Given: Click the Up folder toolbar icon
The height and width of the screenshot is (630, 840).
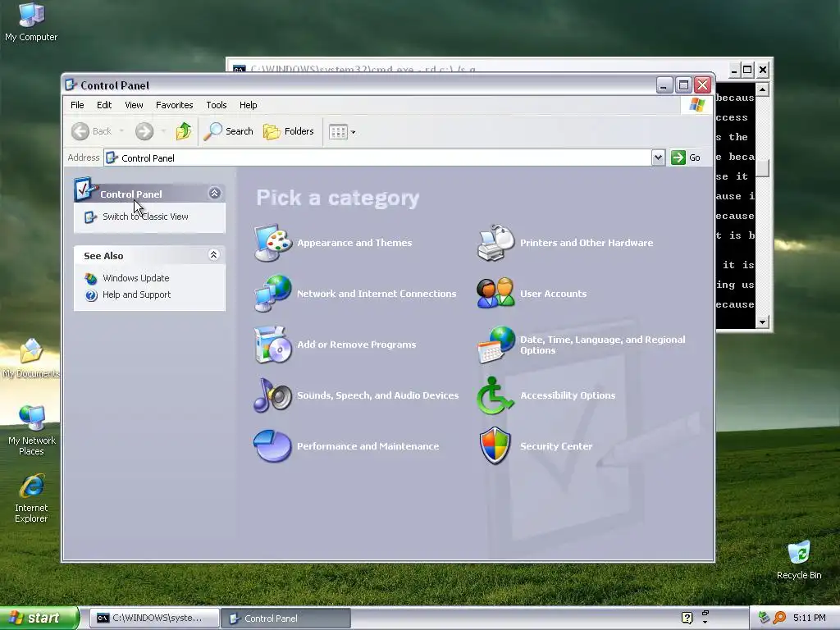Looking at the screenshot, I should point(183,131).
